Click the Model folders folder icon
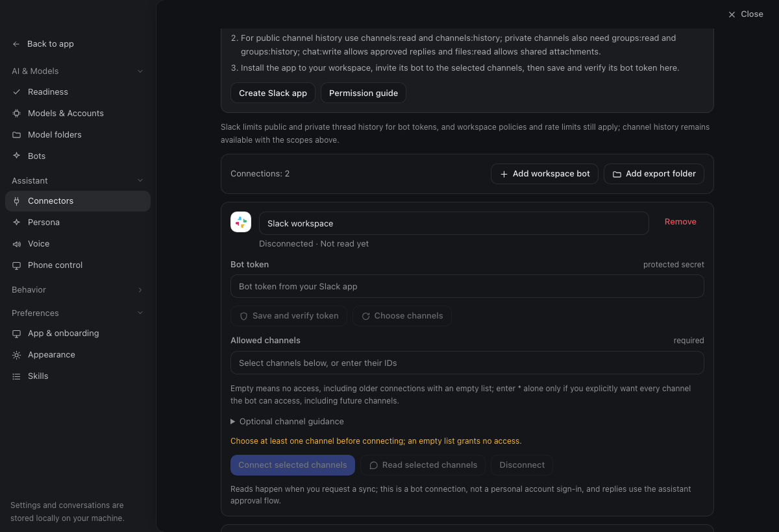Image resolution: width=779 pixels, height=532 pixels. [16, 135]
